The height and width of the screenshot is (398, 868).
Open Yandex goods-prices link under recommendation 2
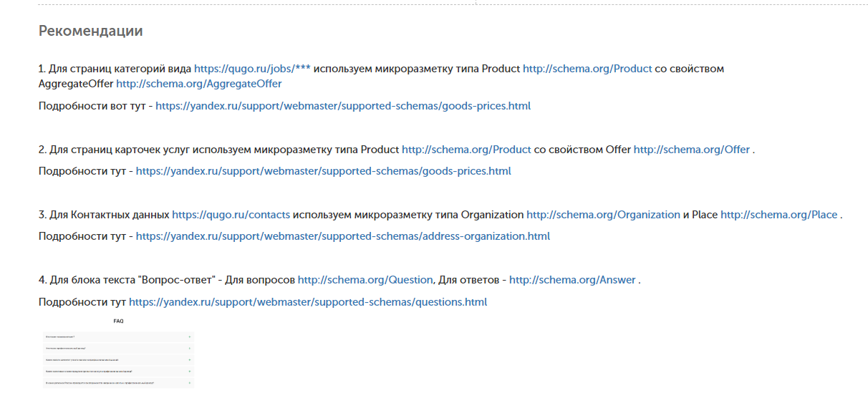(x=323, y=171)
